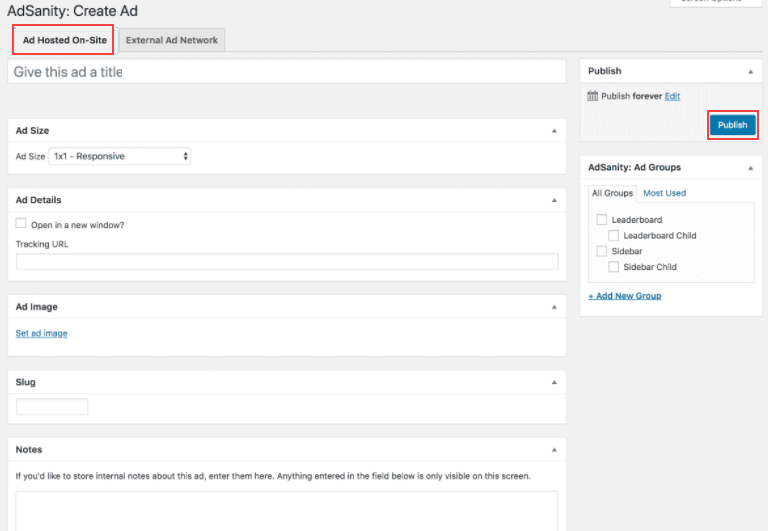
Task: Switch to Ad Hosted On-Site tab
Action: point(65,40)
